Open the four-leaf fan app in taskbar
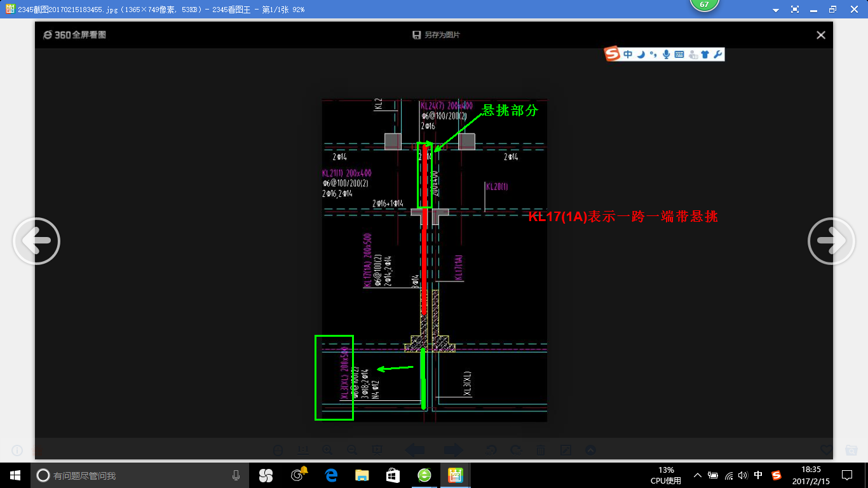The width and height of the screenshot is (868, 488). [266, 475]
